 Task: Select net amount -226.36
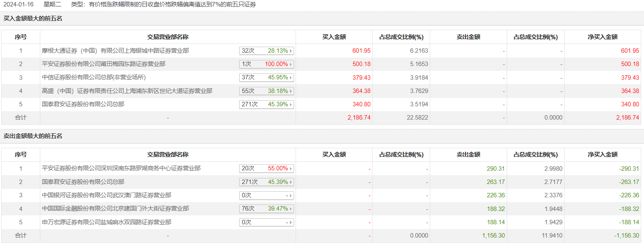pyautogui.click(x=629, y=195)
